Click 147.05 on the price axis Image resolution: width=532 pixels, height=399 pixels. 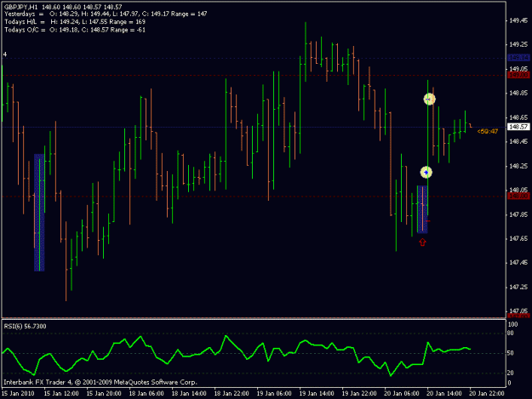518,311
